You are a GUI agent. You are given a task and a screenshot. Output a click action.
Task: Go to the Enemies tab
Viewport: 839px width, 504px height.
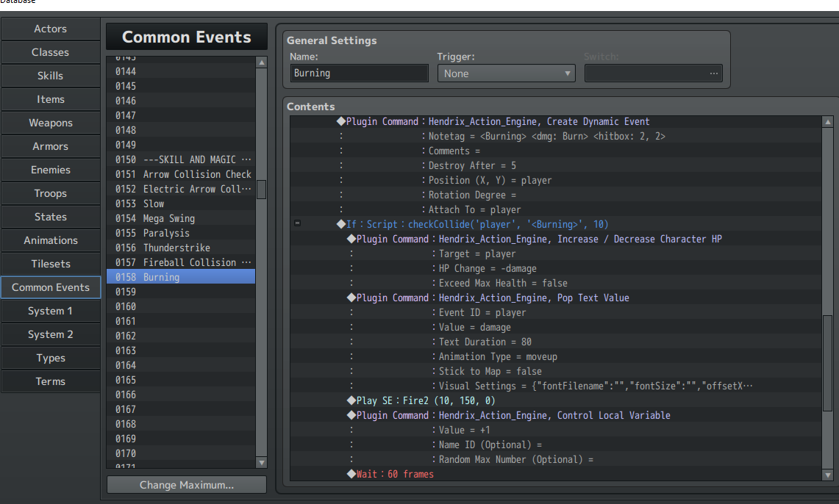tap(50, 170)
